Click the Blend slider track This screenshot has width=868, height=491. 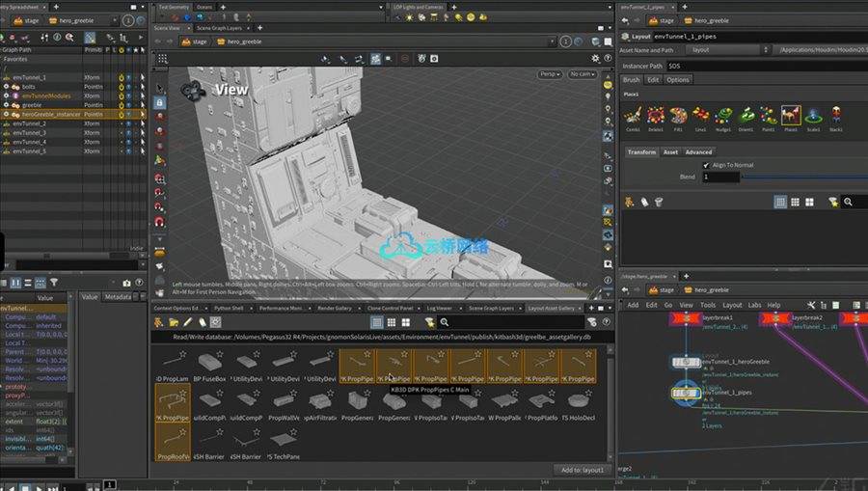tap(800, 177)
